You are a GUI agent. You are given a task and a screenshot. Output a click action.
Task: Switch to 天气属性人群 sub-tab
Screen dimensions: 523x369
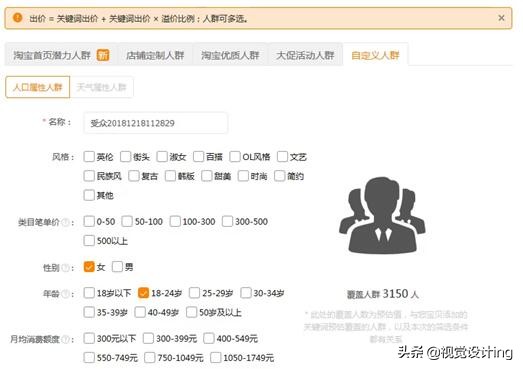tap(101, 87)
